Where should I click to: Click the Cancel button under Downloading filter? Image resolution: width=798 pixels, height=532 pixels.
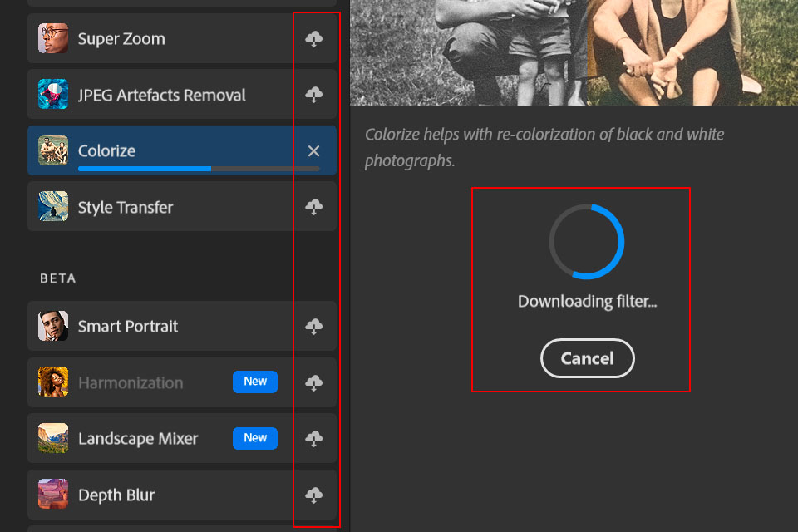pyautogui.click(x=588, y=358)
